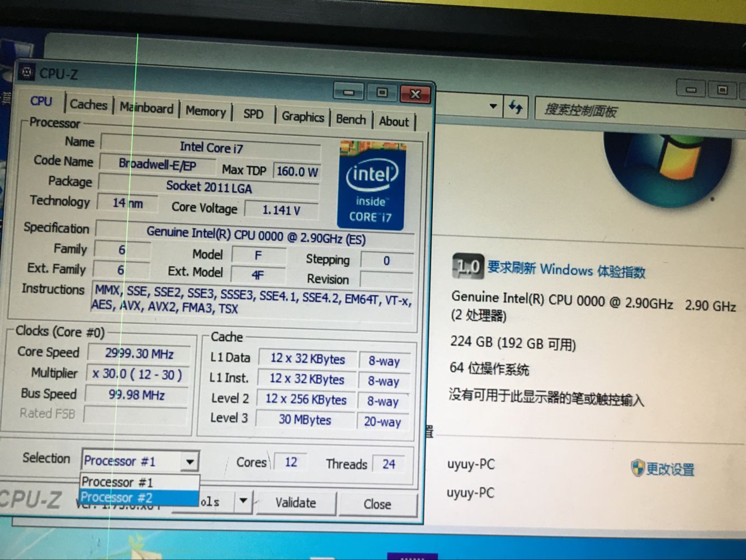Maximize the CPU-Z window
Image resolution: width=746 pixels, height=560 pixels.
click(x=382, y=93)
